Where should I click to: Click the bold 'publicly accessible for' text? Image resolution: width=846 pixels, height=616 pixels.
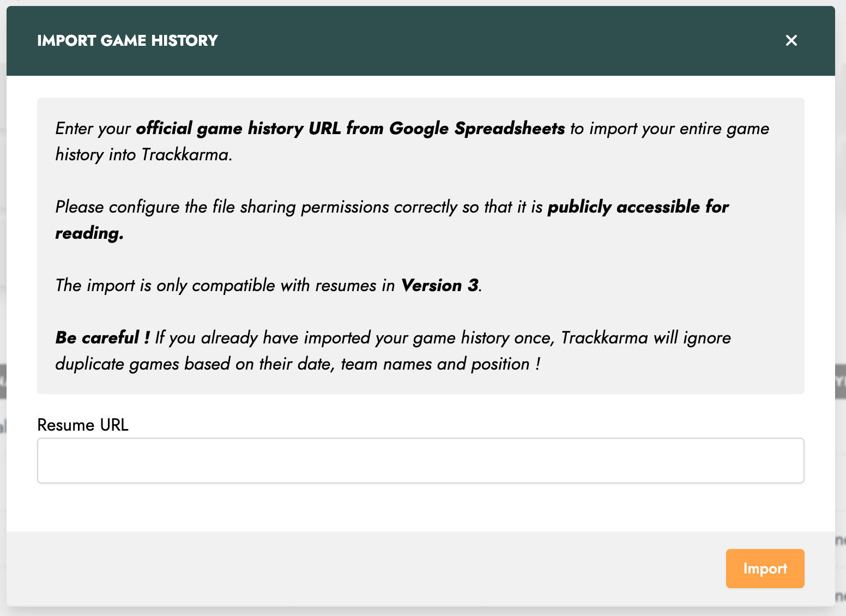click(638, 207)
